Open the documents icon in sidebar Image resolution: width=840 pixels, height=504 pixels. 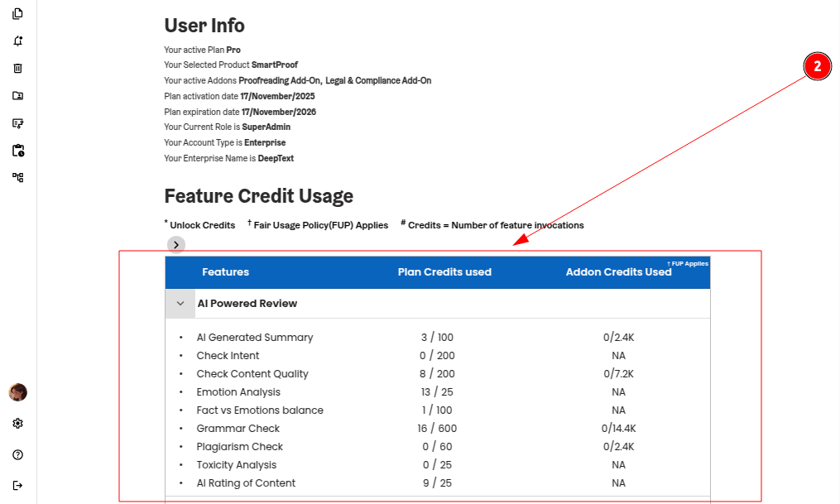coord(18,14)
